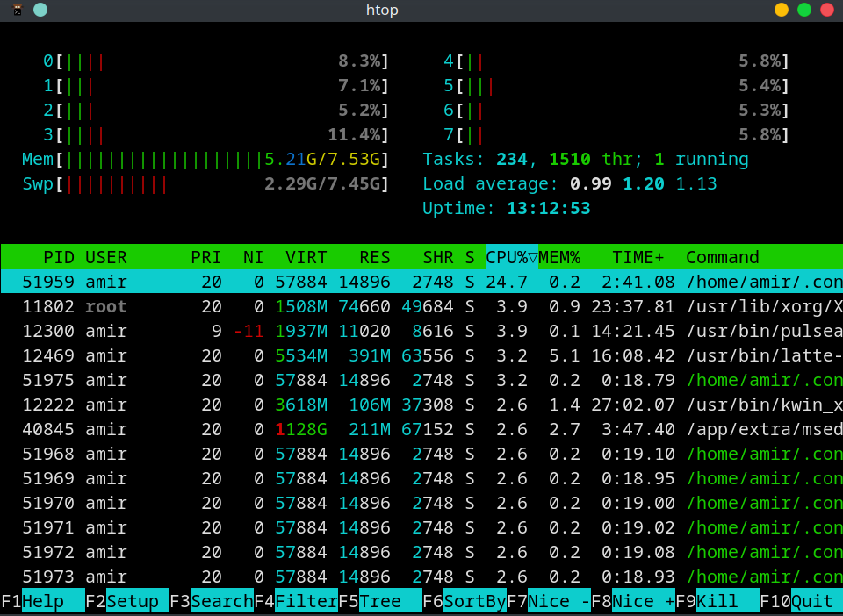The image size is (843, 616).
Task: Click the CPU 5 meter at 5.4%
Action: coord(616,85)
